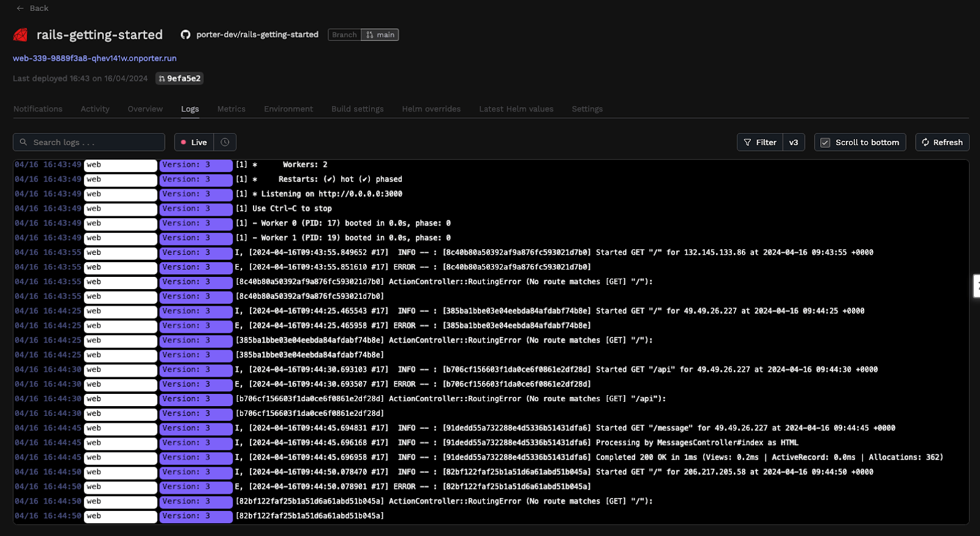This screenshot has width=980, height=536.
Task: Click the funnel icon on the Filter button
Action: point(747,142)
